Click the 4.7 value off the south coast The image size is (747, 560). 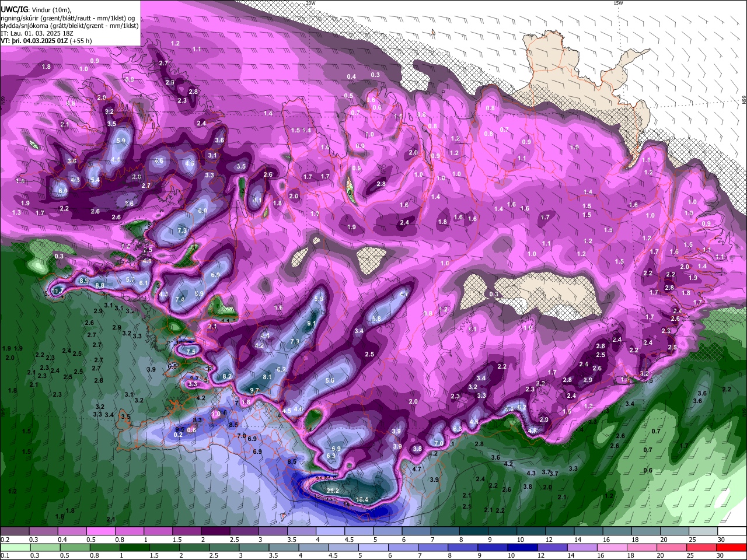coord(417,469)
